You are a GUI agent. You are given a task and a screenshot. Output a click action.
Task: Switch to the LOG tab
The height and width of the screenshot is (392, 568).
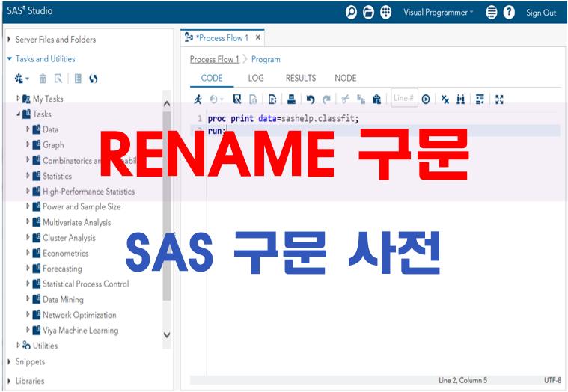256,78
